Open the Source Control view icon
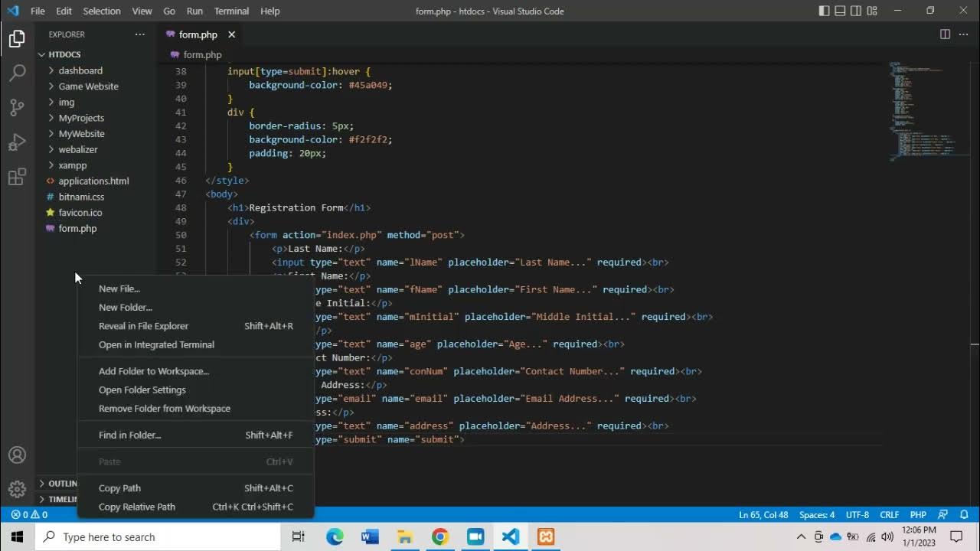This screenshot has width=980, height=551. coord(17,107)
